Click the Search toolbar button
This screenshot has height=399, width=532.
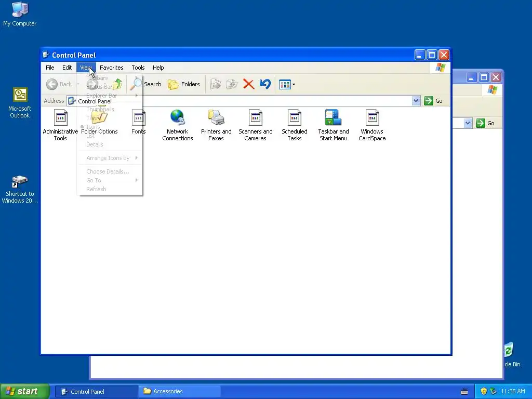coord(146,84)
